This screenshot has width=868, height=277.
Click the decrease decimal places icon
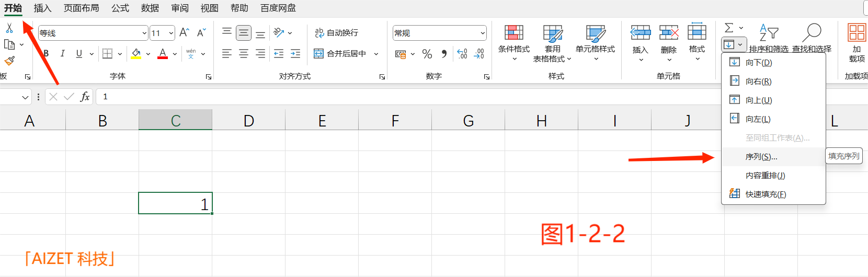point(479,53)
